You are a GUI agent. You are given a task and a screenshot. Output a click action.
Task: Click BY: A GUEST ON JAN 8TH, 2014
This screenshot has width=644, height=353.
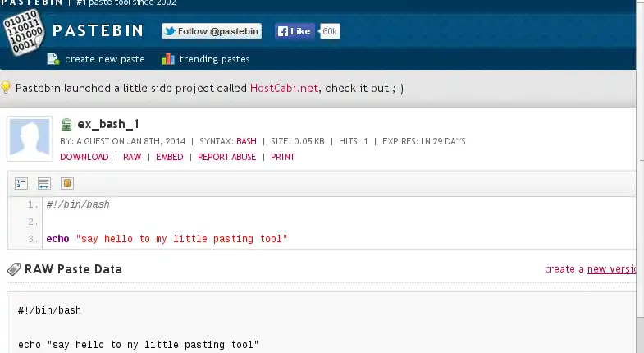[x=122, y=141]
